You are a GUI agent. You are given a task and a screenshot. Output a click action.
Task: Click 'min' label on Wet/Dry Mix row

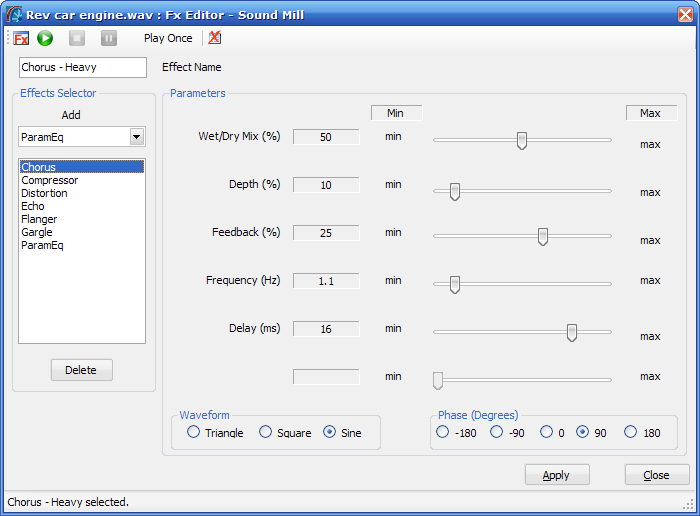coord(393,137)
